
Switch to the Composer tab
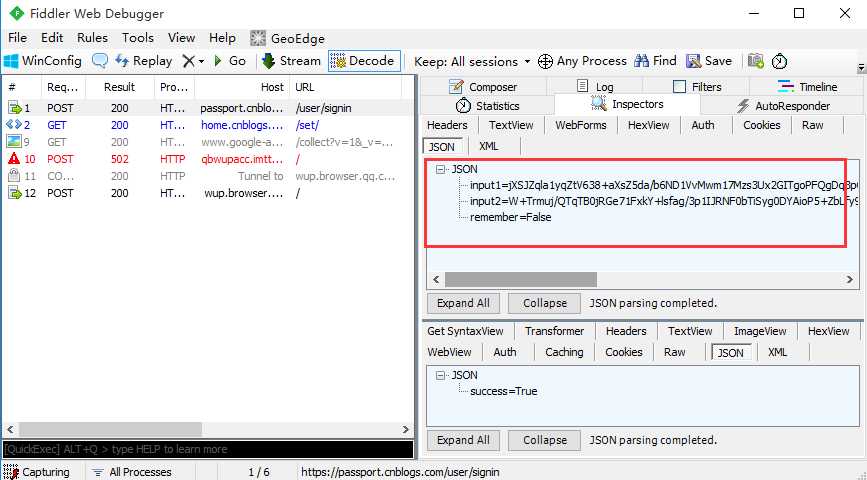[x=483, y=87]
